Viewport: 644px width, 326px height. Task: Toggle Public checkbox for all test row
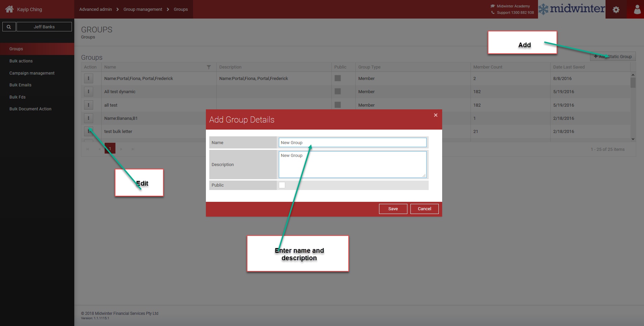click(x=338, y=105)
